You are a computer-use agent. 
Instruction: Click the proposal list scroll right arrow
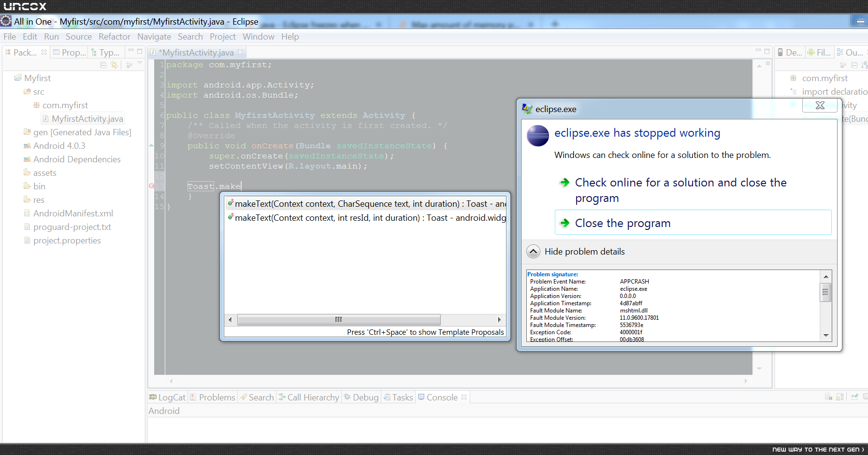(x=499, y=320)
